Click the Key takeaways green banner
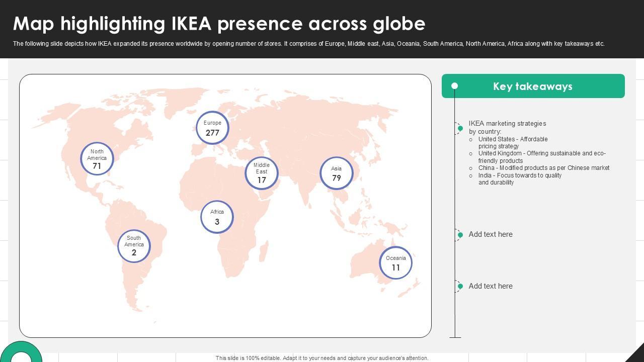Image resolution: width=644 pixels, height=362 pixels. [x=533, y=86]
